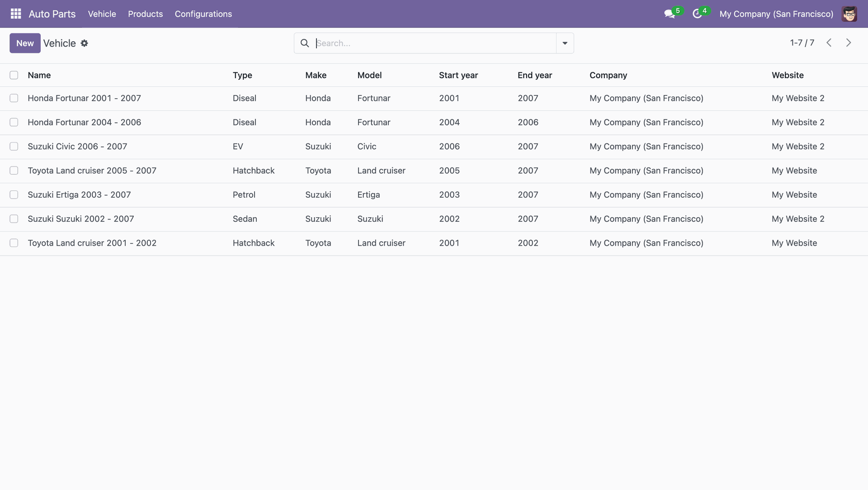Toggle the select-all header checkbox
The width and height of the screenshot is (868, 490).
click(14, 75)
